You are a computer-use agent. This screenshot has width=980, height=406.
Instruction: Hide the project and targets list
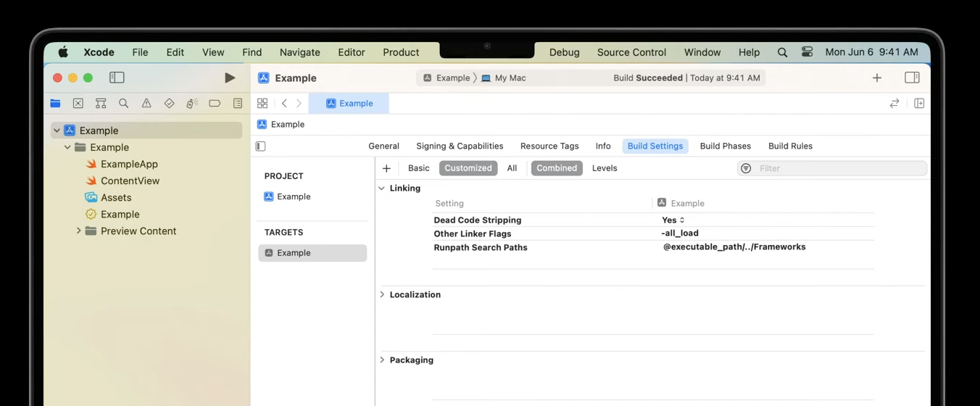point(261,146)
